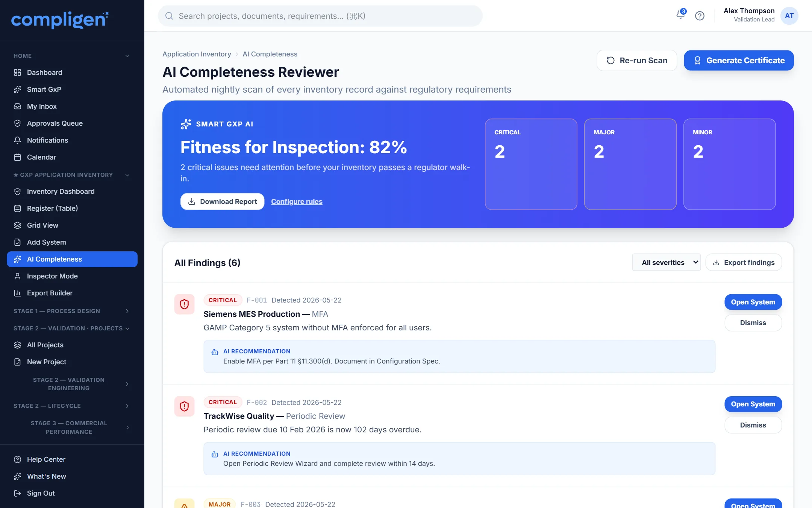Click the Register (Table) database icon
This screenshot has height=508, width=812.
tap(17, 208)
